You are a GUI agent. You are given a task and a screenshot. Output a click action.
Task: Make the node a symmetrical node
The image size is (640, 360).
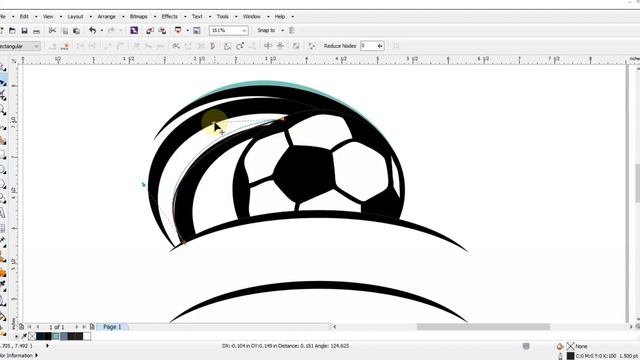pyautogui.click(x=160, y=46)
